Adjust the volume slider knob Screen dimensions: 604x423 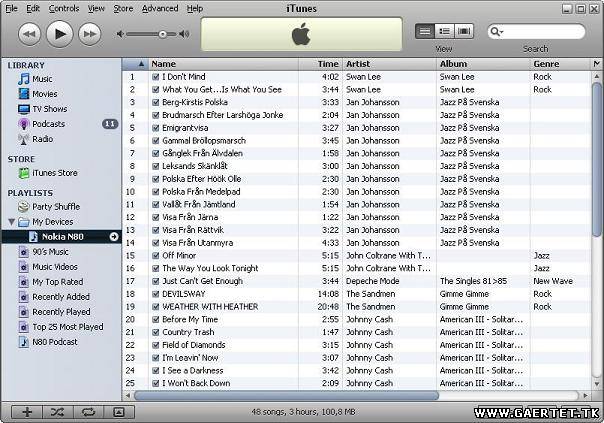(x=162, y=34)
